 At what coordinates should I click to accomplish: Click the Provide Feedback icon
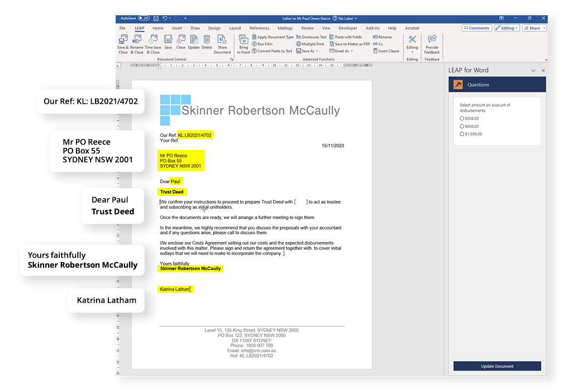432,44
